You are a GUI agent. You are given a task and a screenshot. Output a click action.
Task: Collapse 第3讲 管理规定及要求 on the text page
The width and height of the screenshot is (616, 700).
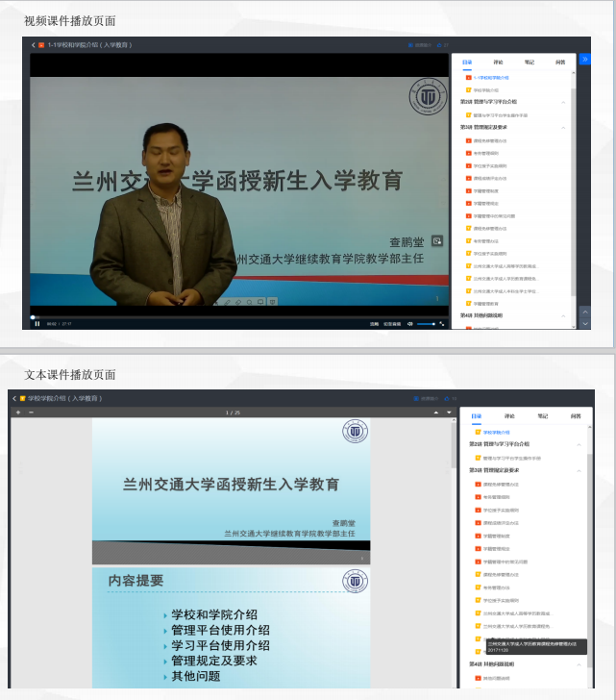pyautogui.click(x=579, y=470)
